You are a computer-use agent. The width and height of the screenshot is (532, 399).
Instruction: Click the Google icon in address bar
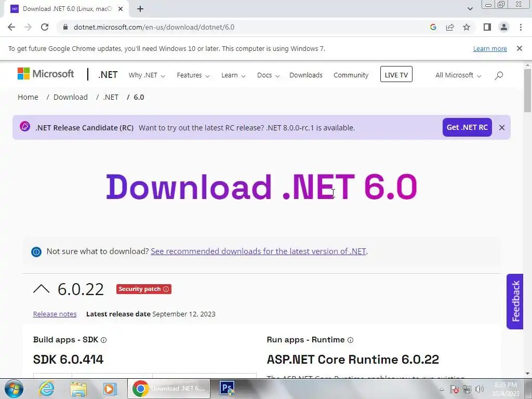coord(433,27)
